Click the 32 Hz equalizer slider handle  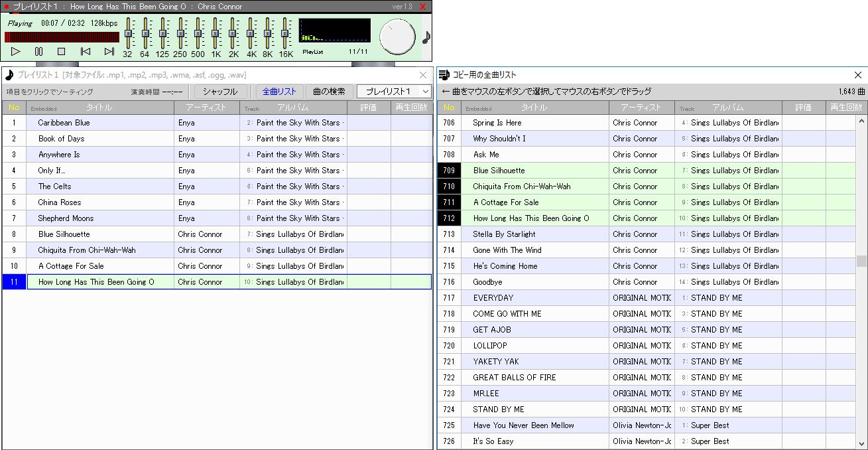point(129,33)
